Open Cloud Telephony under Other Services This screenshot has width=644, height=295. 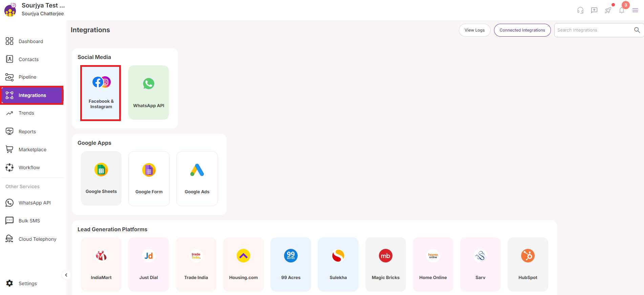click(x=37, y=239)
